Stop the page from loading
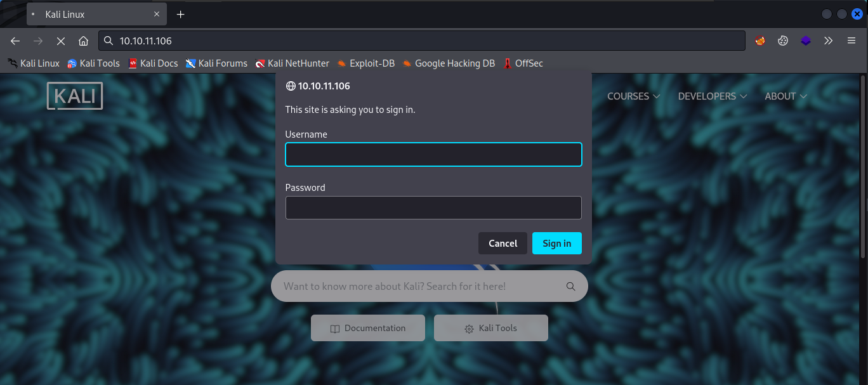The width and height of the screenshot is (868, 385). click(x=61, y=41)
